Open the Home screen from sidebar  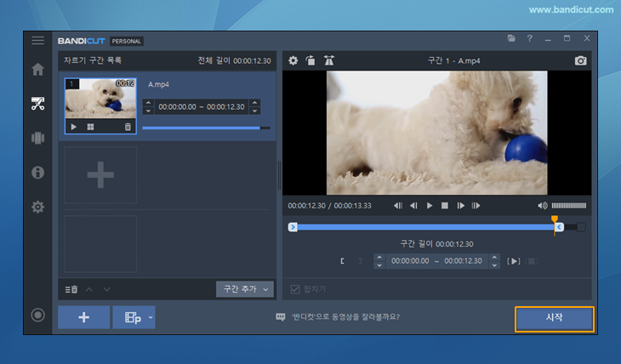[37, 70]
